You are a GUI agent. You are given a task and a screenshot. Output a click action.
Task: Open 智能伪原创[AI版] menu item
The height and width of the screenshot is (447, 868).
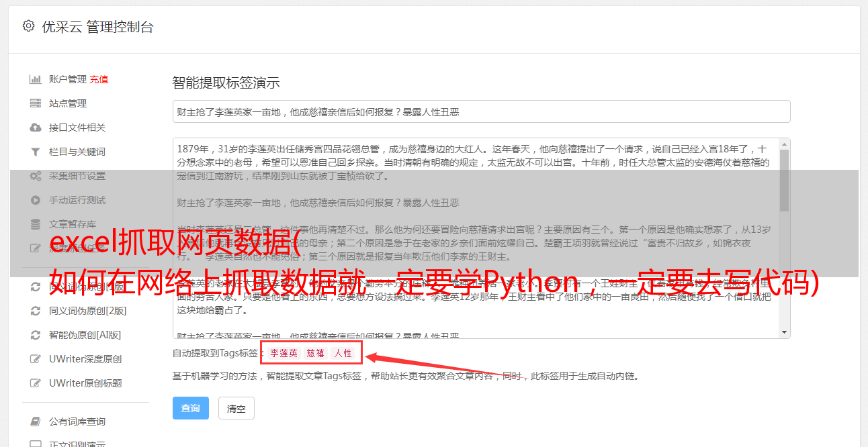85,335
